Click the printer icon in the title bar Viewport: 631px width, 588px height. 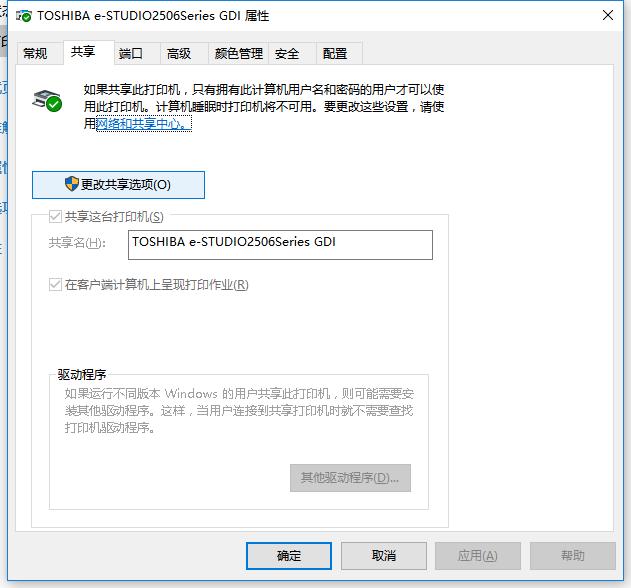[24, 16]
